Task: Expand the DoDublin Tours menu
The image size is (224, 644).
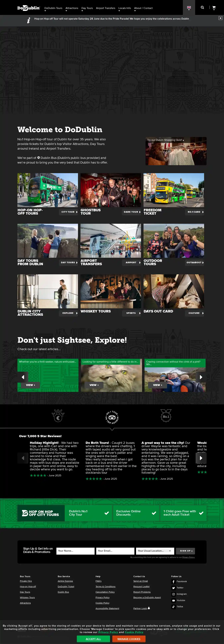Action: click(53, 8)
